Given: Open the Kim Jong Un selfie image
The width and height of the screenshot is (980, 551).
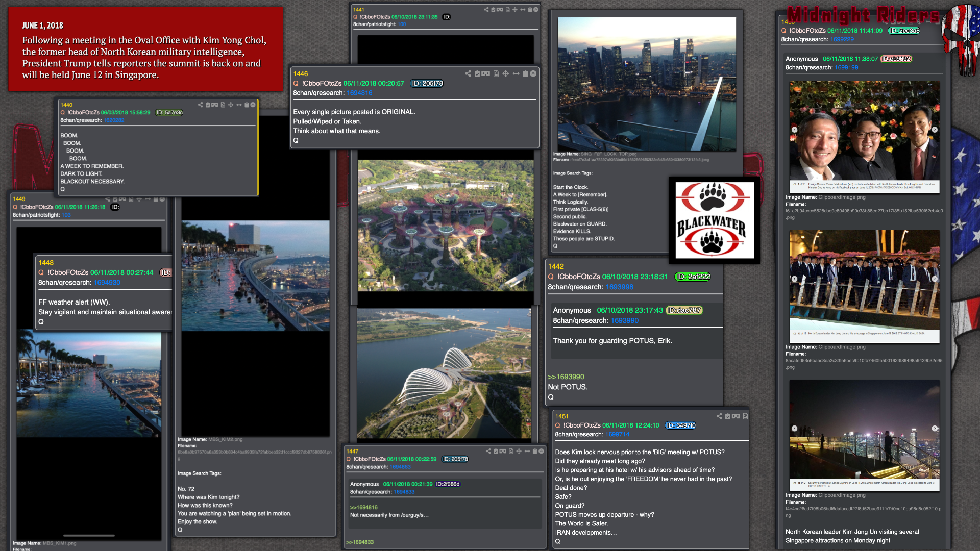Looking at the screenshot, I should (x=864, y=137).
